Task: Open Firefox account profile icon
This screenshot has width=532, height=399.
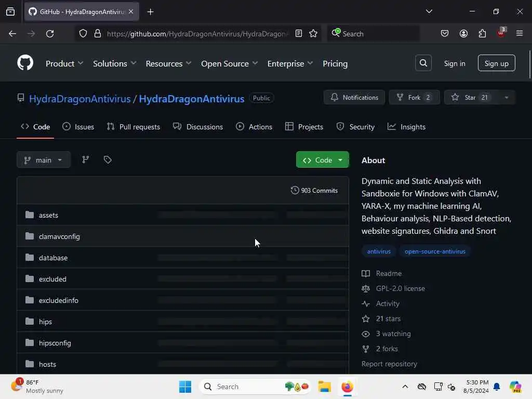Action: [463, 34]
